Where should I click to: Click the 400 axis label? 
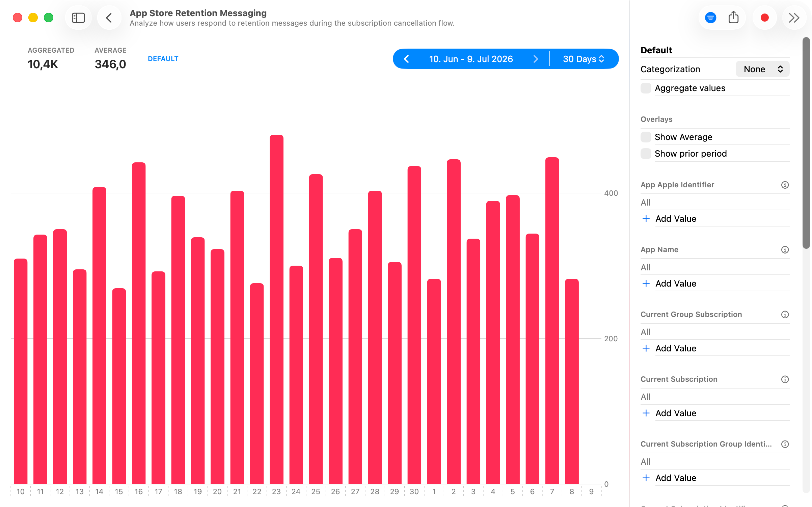click(x=611, y=193)
